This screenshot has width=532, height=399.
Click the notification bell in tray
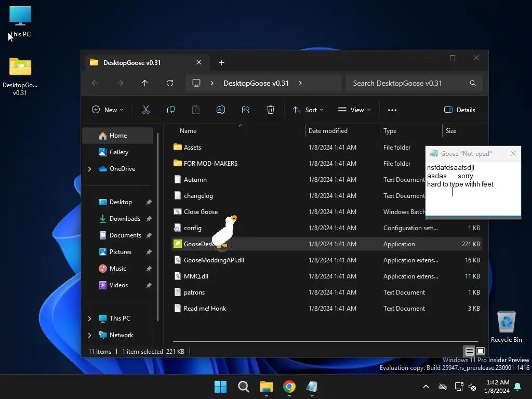(518, 387)
